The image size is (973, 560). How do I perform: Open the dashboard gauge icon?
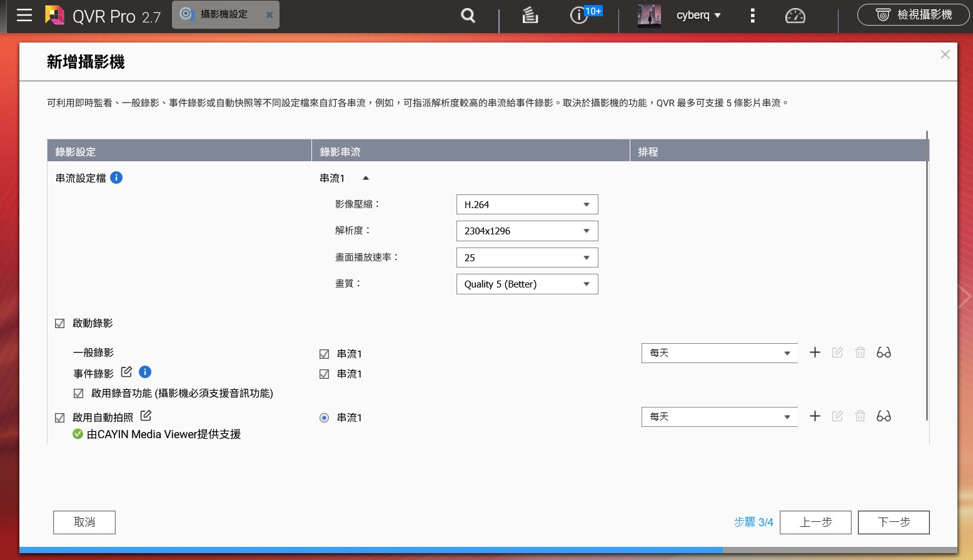point(795,16)
